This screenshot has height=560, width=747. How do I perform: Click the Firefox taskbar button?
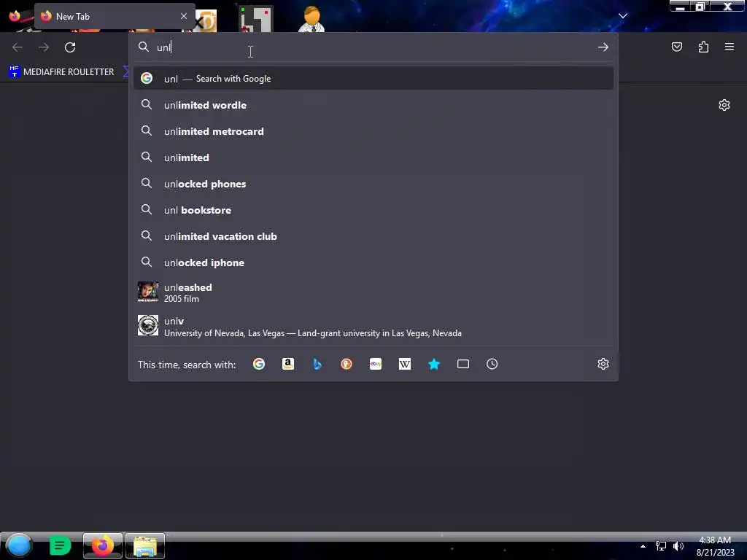[x=102, y=545]
